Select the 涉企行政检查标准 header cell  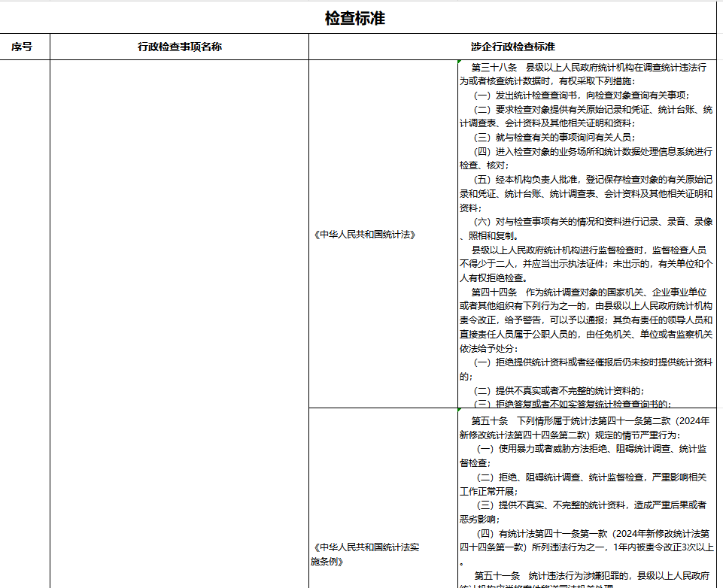[512, 47]
